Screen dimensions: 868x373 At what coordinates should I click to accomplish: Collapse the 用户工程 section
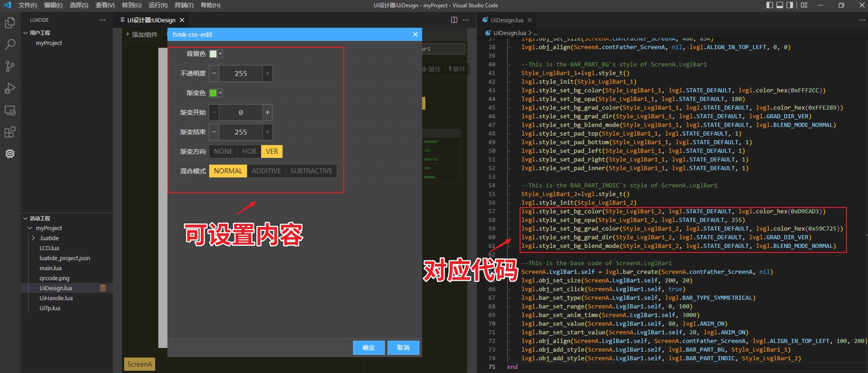25,33
